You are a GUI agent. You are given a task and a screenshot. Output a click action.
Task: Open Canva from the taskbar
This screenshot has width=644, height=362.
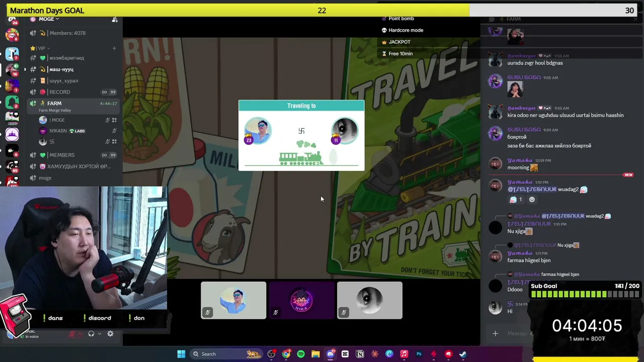click(389, 354)
